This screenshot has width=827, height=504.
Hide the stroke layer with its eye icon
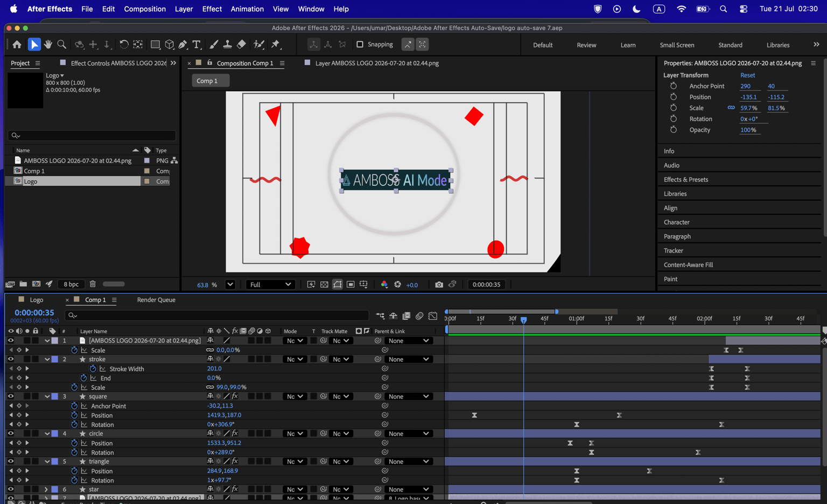[10, 359]
